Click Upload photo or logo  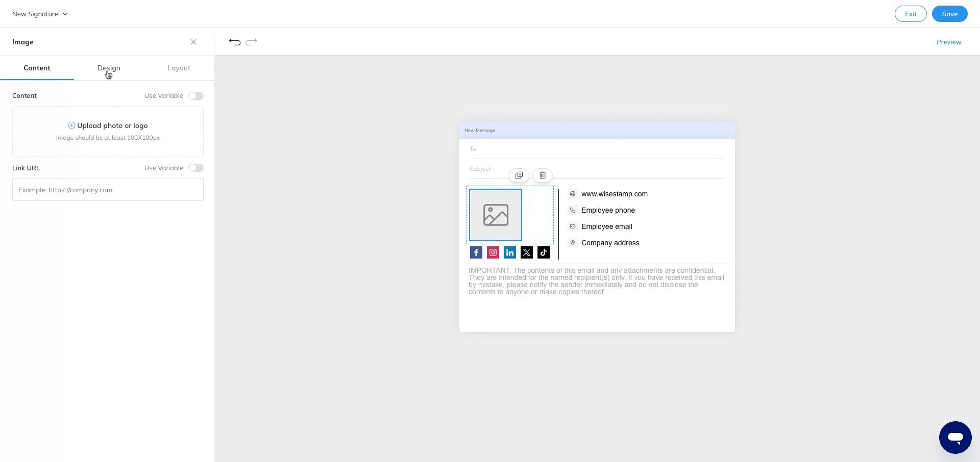tap(108, 125)
